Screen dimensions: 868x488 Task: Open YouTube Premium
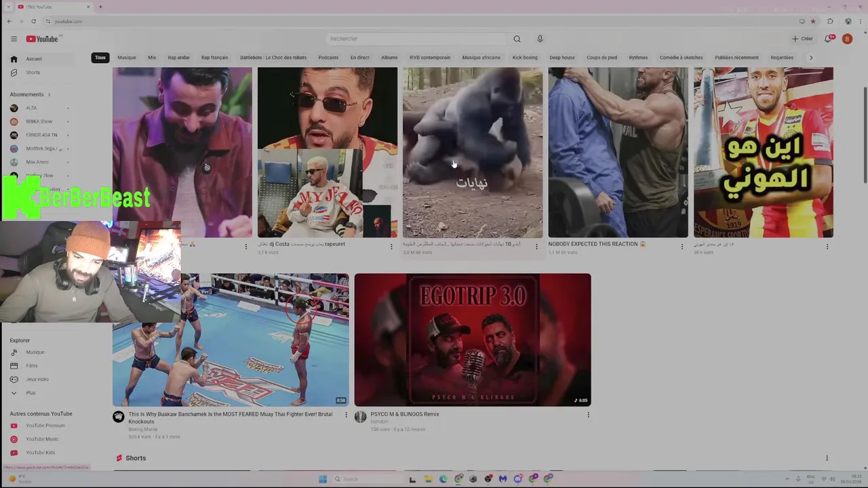coord(45,426)
